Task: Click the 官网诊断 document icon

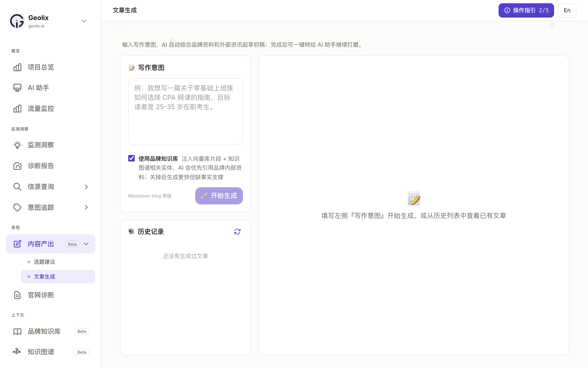Action: (x=17, y=295)
